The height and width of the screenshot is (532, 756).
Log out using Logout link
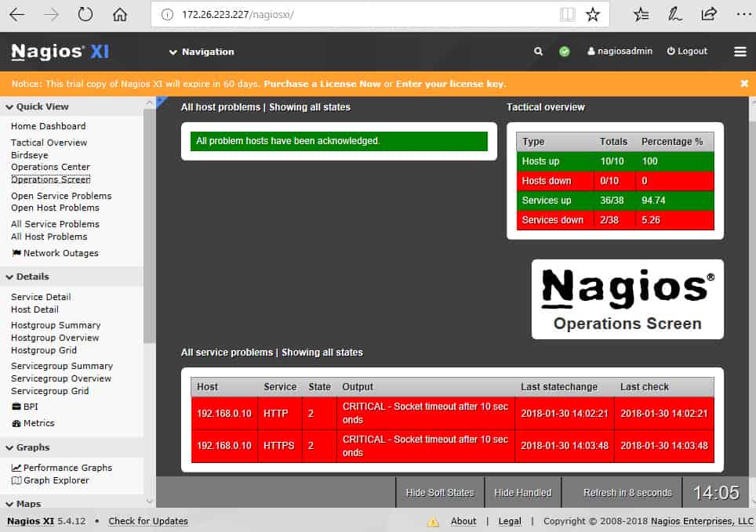687,51
